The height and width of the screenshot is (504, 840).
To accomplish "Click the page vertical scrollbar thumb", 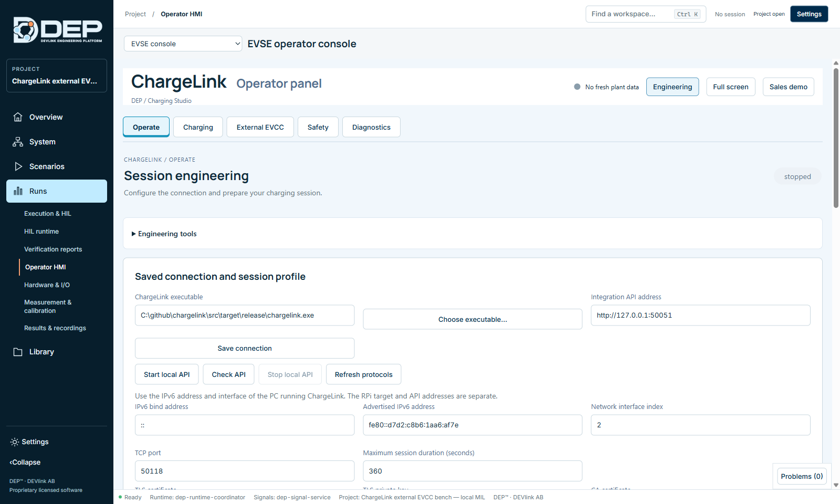I will [x=836, y=138].
